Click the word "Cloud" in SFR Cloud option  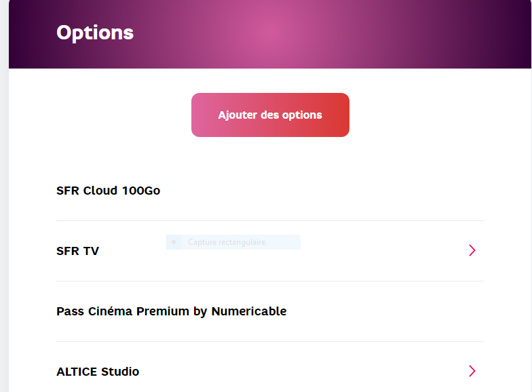[x=100, y=191]
